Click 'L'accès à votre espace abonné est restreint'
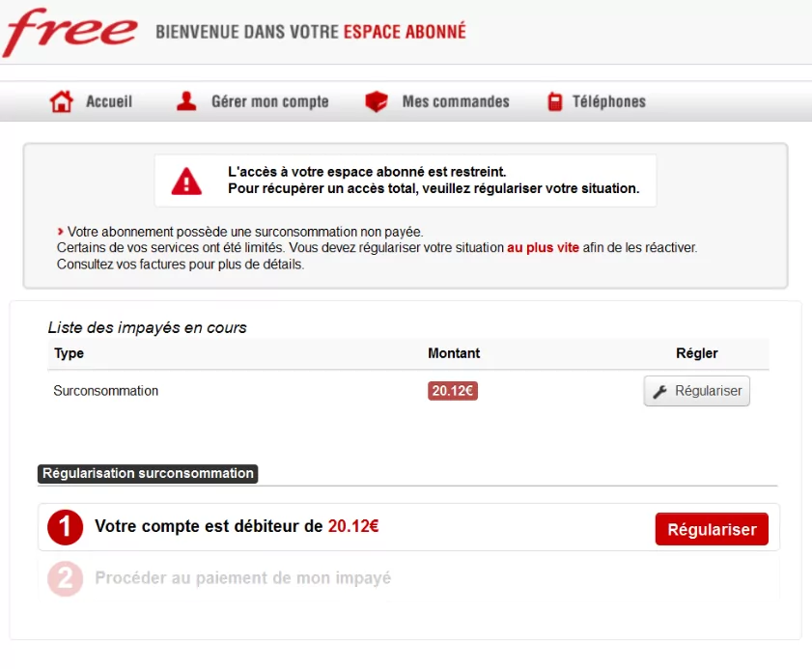Image resolution: width=812 pixels, height=669 pixels. 367,172
